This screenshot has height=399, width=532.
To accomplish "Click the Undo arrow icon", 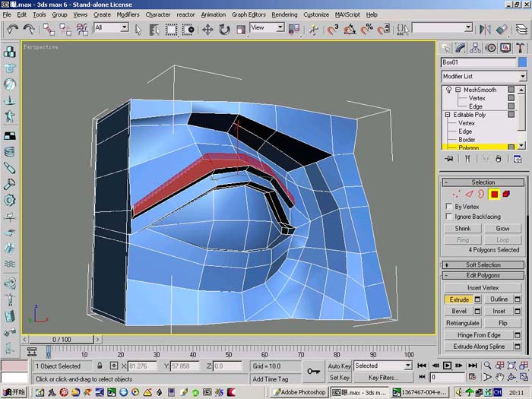I will (x=12, y=30).
